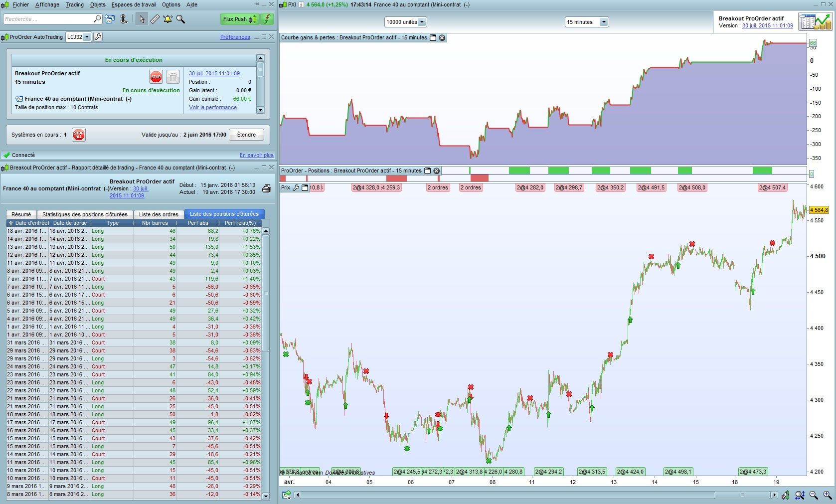The height and width of the screenshot is (504, 836).
Task: Expand the 10000 unités dropdown
Action: 422,22
